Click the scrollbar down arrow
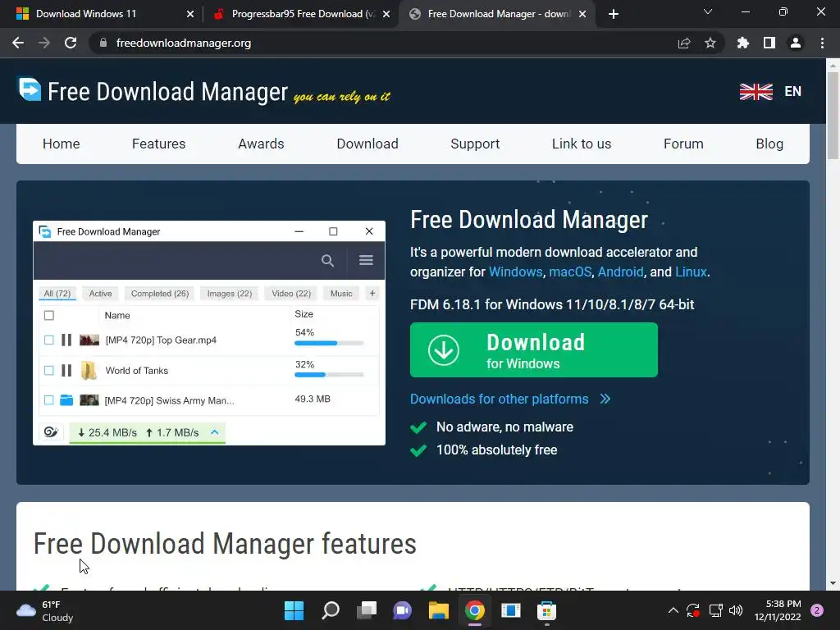Image resolution: width=840 pixels, height=630 pixels. pos(833,583)
